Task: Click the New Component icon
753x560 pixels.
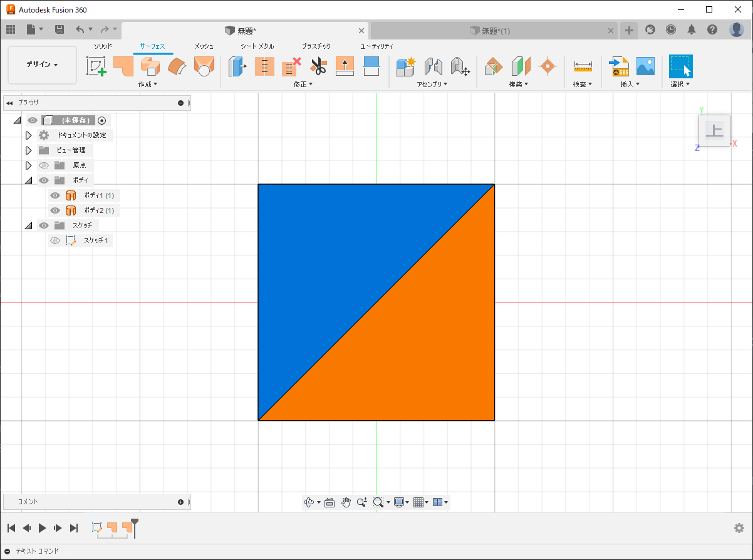Action: coord(405,66)
